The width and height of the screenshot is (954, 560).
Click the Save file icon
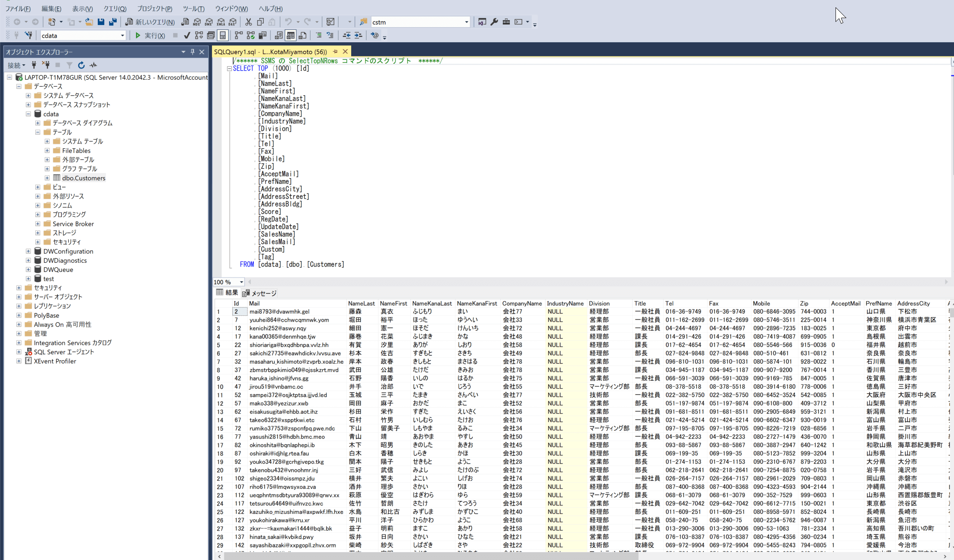pyautogui.click(x=101, y=22)
